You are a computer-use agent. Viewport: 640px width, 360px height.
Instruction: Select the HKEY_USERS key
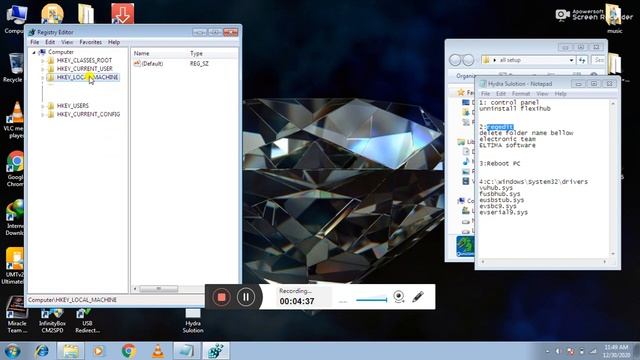[73, 106]
